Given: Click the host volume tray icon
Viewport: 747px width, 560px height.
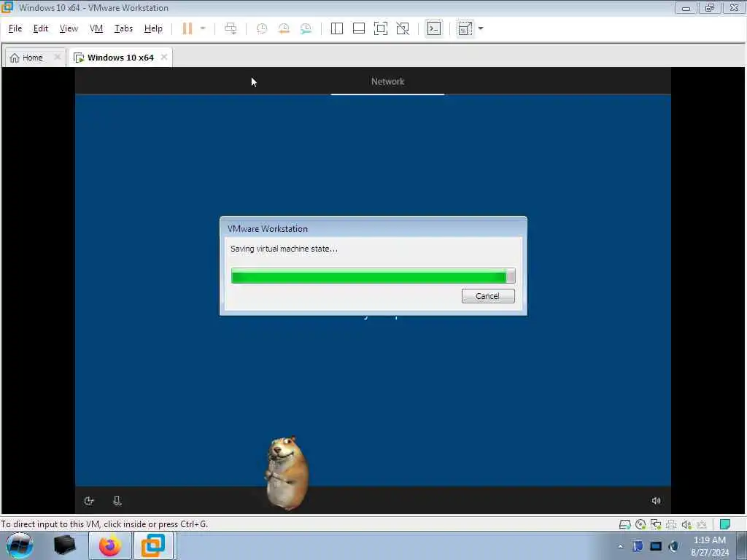Looking at the screenshot, I should click(x=673, y=546).
